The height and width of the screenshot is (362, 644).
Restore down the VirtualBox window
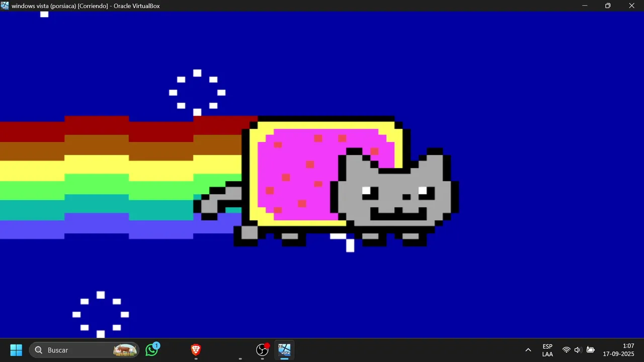coord(608,6)
